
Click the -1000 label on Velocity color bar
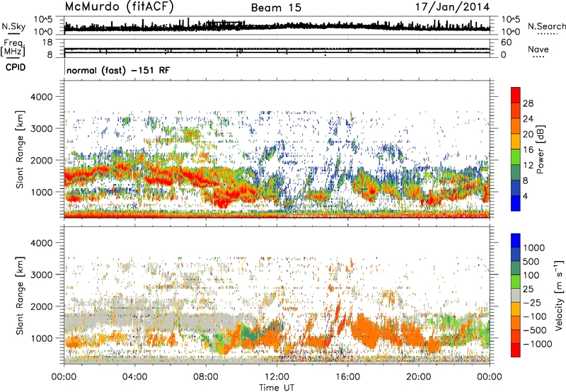[538, 344]
